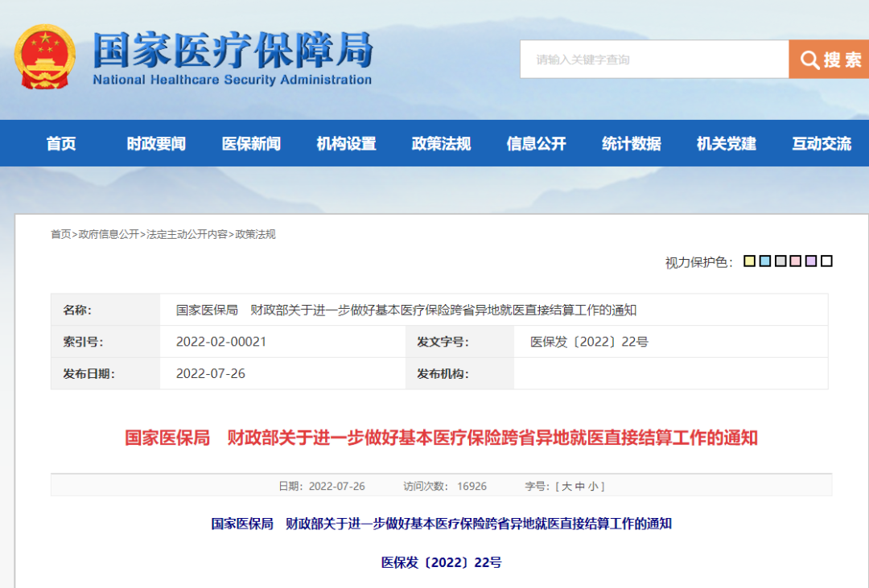Select the blue eye-protection color swatch
This screenshot has height=588, width=869.
pos(765,261)
